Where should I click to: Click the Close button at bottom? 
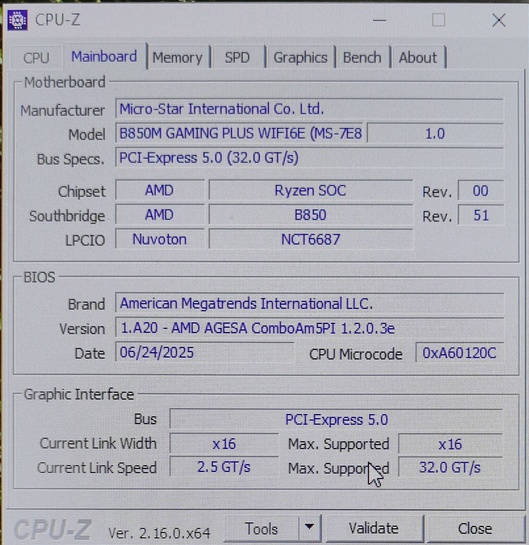point(475,529)
